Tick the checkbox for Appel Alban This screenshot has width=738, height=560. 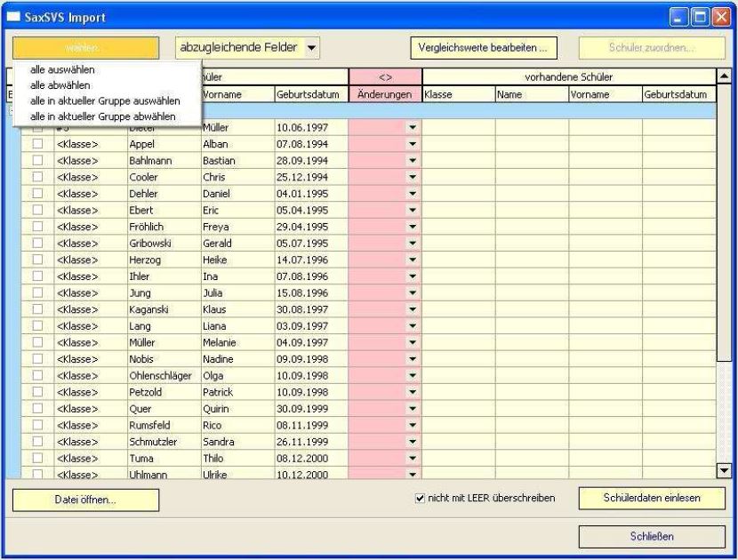pos(37,144)
